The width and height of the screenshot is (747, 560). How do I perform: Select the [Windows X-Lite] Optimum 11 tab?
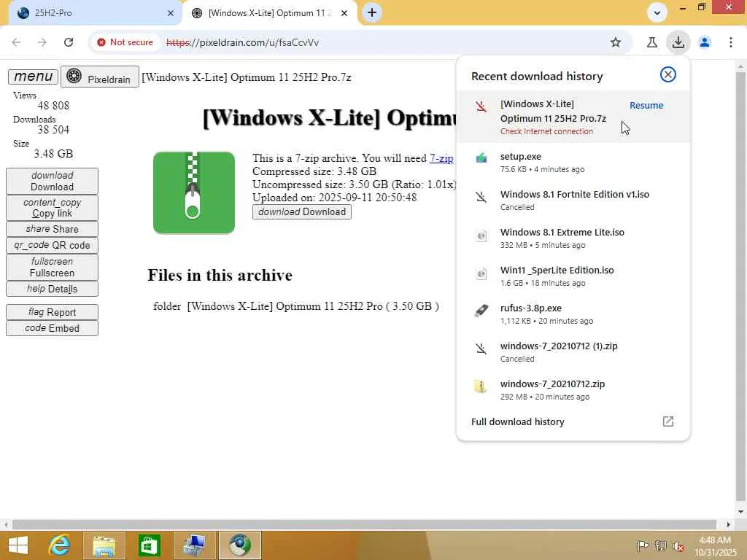pos(270,13)
